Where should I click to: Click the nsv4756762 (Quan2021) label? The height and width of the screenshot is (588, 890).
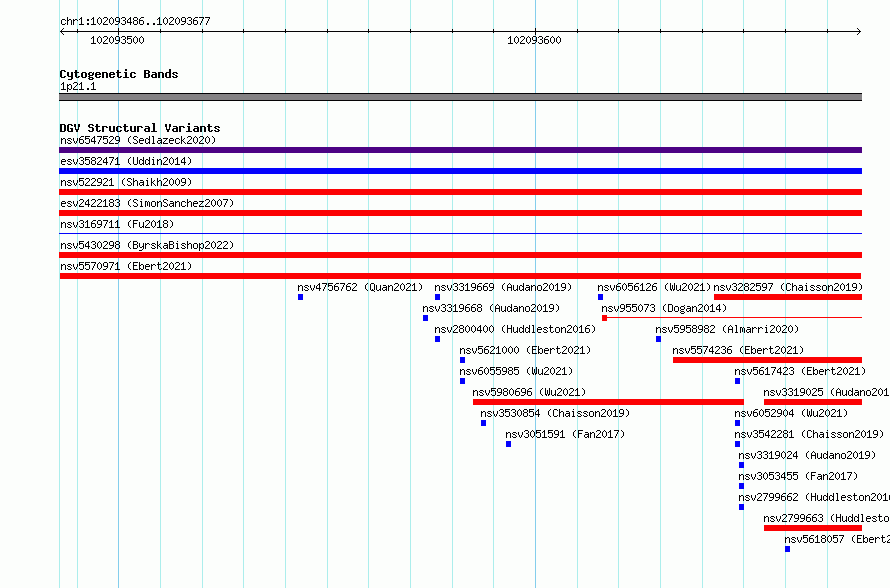[360, 287]
